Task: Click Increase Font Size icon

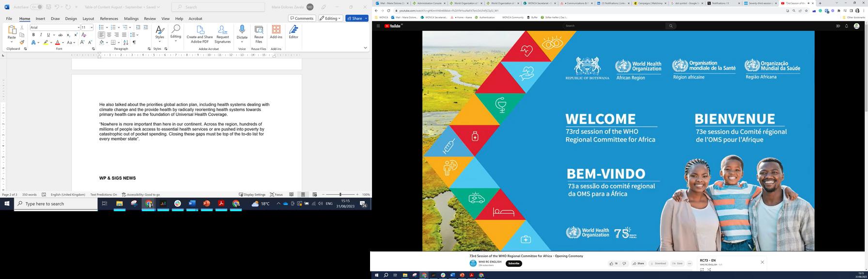Action: pos(83,42)
